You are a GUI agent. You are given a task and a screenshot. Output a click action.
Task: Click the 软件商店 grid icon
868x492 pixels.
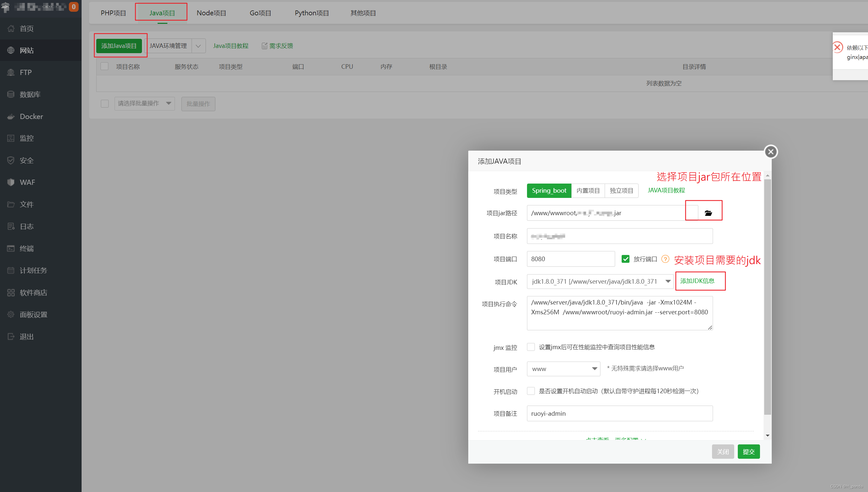pyautogui.click(x=11, y=293)
